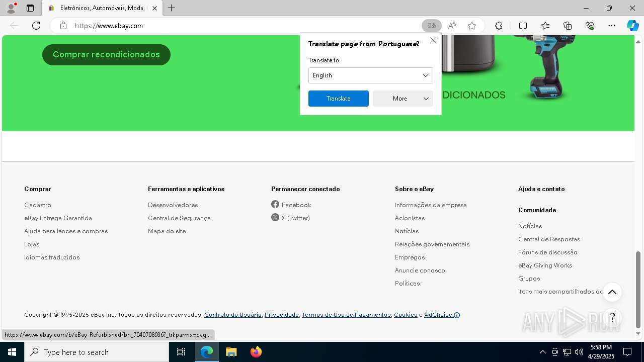Viewport: 644px width, 362px height.
Task: Open Browser essentials heart icon
Action: coord(590,26)
